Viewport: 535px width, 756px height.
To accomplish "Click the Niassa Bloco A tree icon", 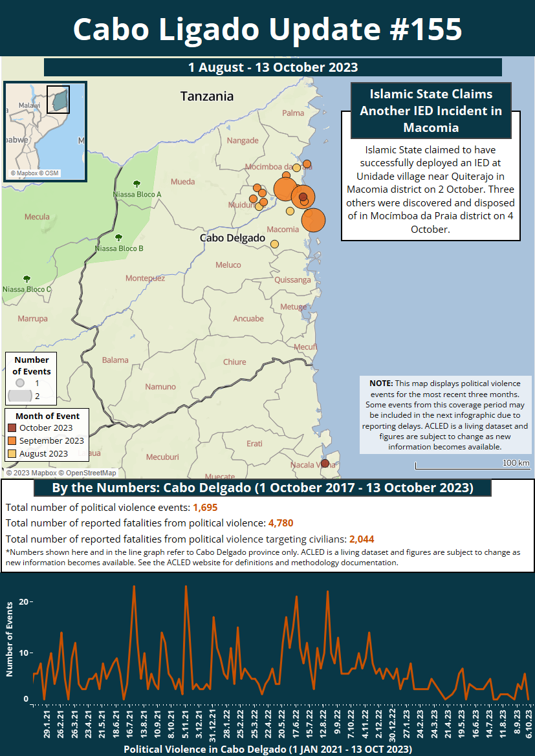I will tap(136, 184).
